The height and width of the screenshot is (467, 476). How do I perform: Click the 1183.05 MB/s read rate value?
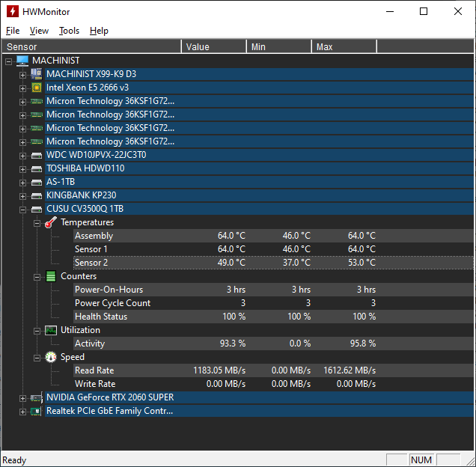pyautogui.click(x=219, y=370)
